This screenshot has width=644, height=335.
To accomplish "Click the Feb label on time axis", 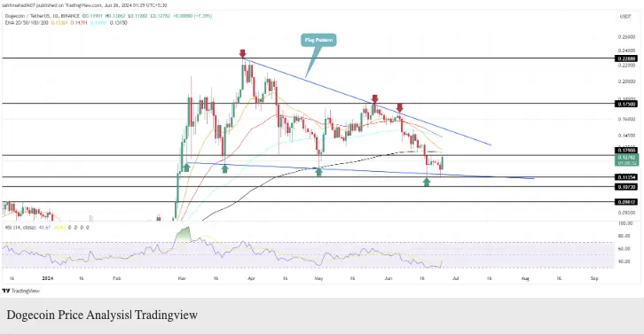I will coord(116,278).
